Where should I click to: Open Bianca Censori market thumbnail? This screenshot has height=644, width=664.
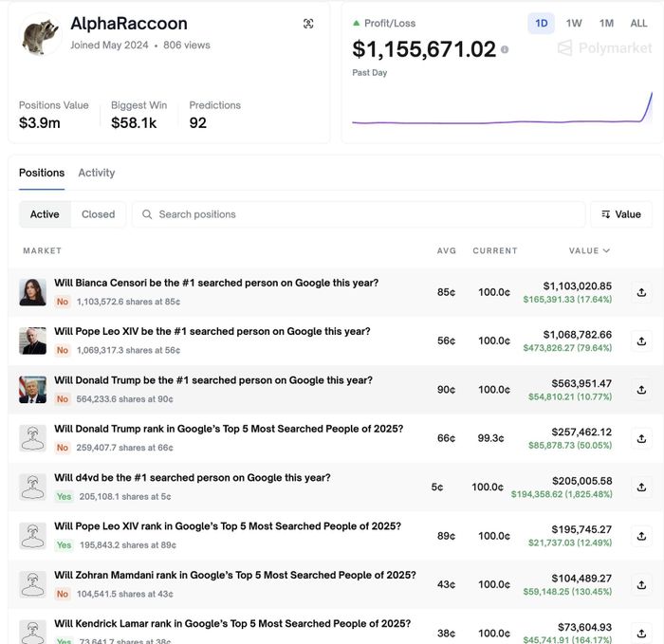(x=32, y=292)
